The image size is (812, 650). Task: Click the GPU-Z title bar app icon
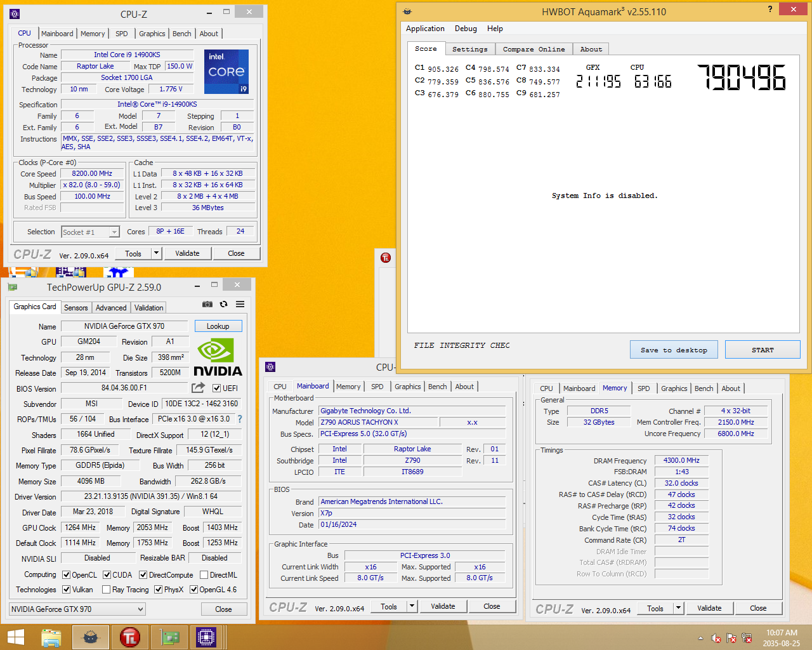(13, 287)
